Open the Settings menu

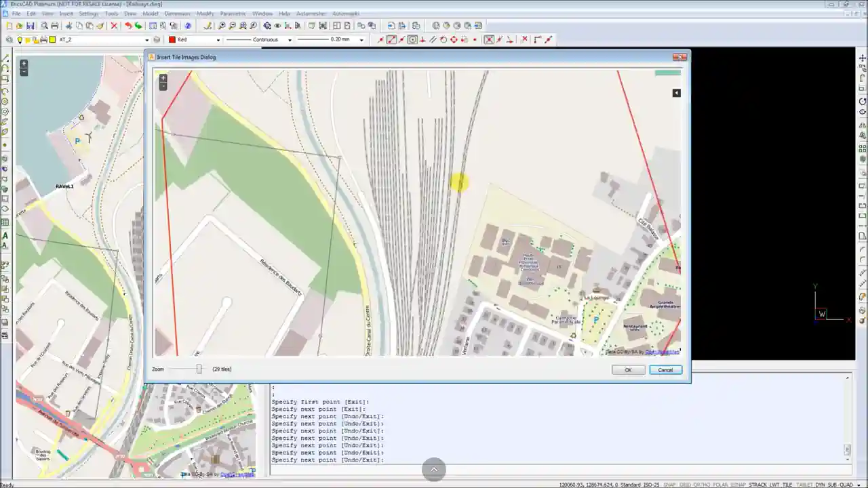click(88, 13)
